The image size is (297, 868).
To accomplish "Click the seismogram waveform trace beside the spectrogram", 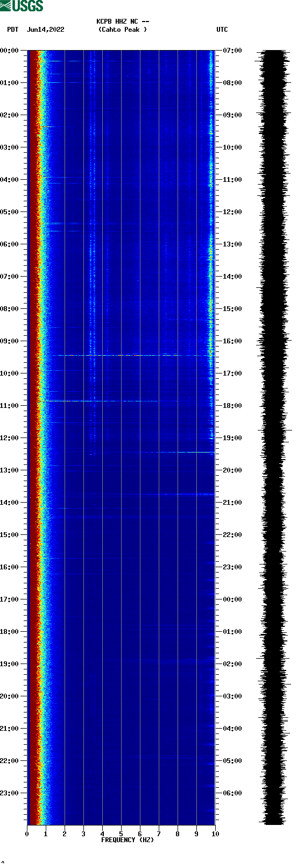I will [274, 437].
